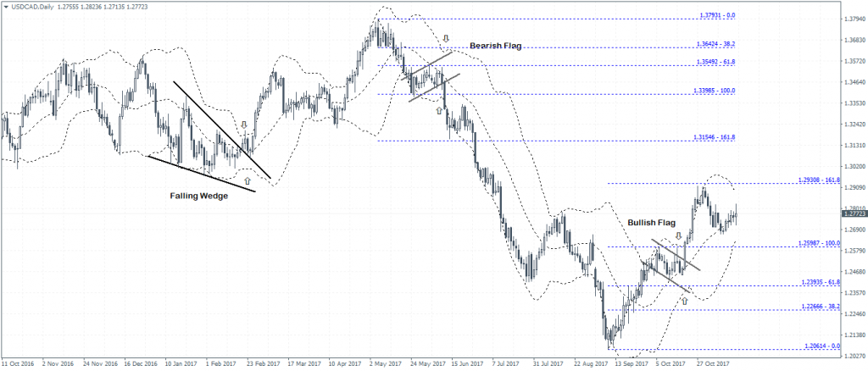The height and width of the screenshot is (371, 868).
Task: Click the 1.21380 price axis value
Action: (854, 335)
